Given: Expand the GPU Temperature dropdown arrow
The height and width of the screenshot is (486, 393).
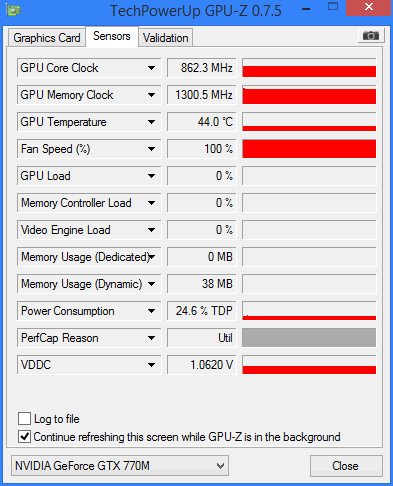Looking at the screenshot, I should click(151, 122).
